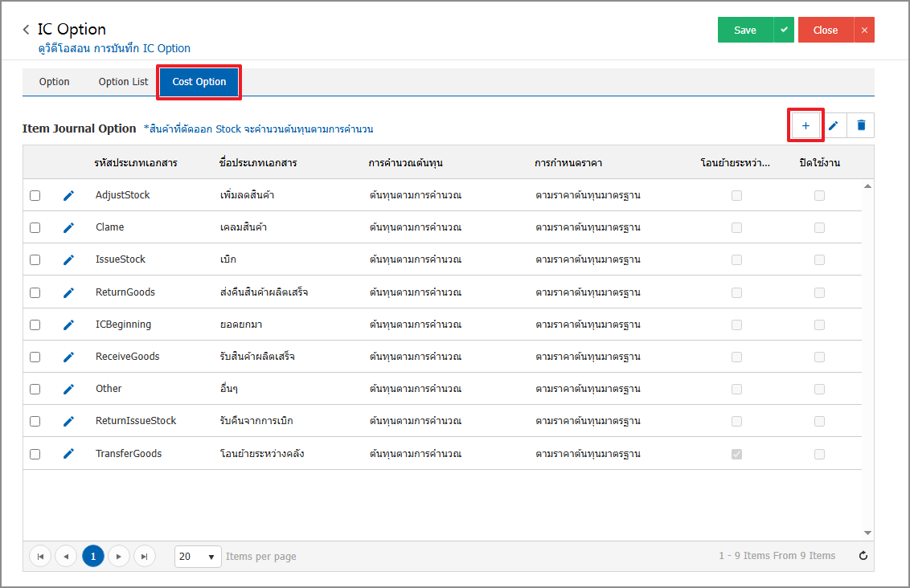This screenshot has height=588, width=910.
Task: Tick the ReturnGoods row selection checkbox
Action: [35, 292]
